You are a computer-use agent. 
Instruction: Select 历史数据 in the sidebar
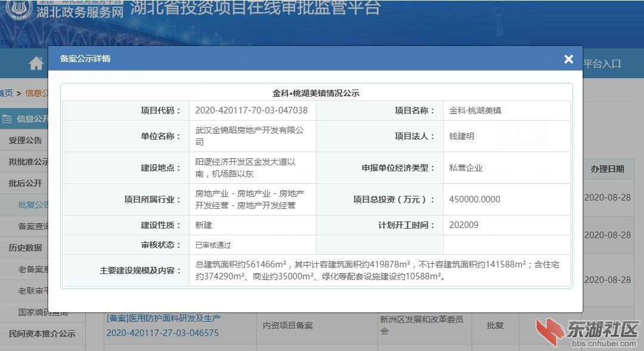coord(25,247)
